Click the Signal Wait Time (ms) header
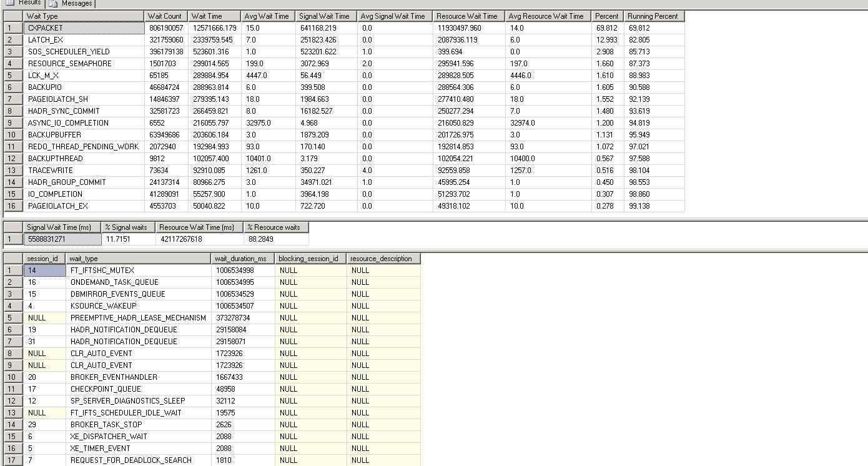The width and height of the screenshot is (868, 466). 62,227
